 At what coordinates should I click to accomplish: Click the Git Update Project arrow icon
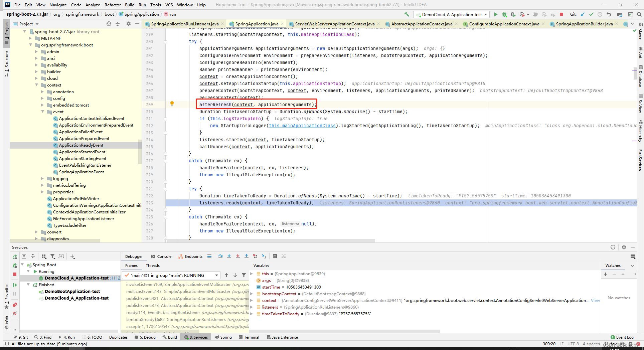click(x=583, y=14)
